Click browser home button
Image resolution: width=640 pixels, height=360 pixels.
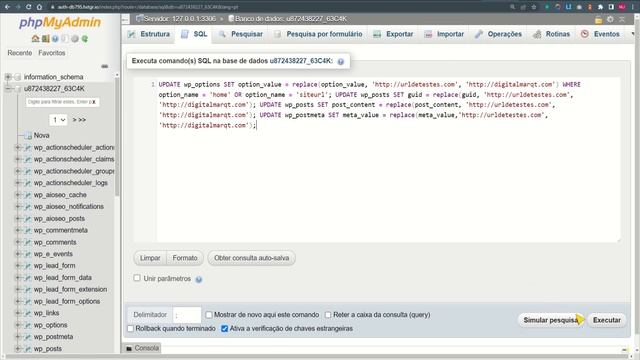point(39,7)
